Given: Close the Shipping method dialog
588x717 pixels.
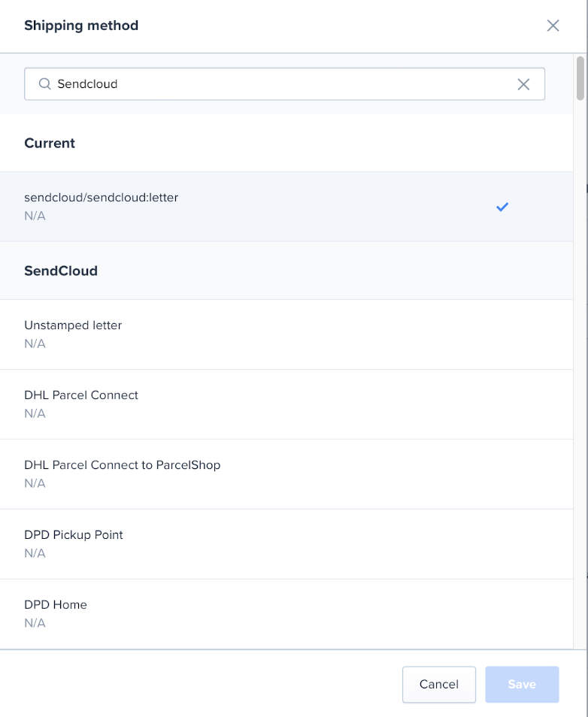Looking at the screenshot, I should [553, 26].
